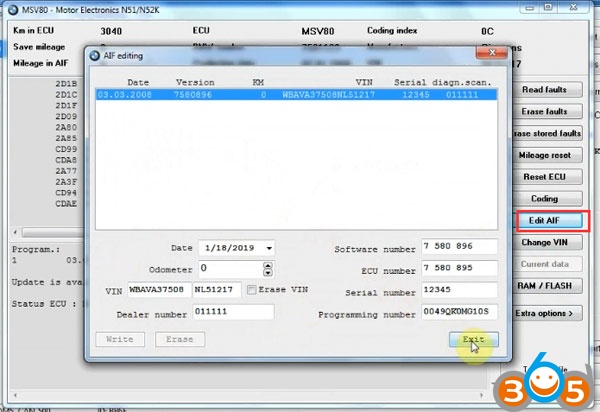This screenshot has width=600, height=412.
Task: Select fault code CDAE in list
Action: [66, 204]
